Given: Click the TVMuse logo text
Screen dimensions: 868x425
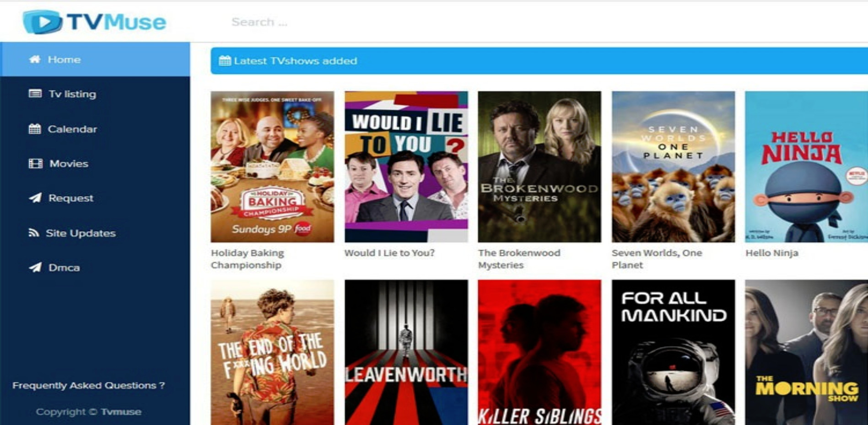Looking at the screenshot, I should pos(116,22).
